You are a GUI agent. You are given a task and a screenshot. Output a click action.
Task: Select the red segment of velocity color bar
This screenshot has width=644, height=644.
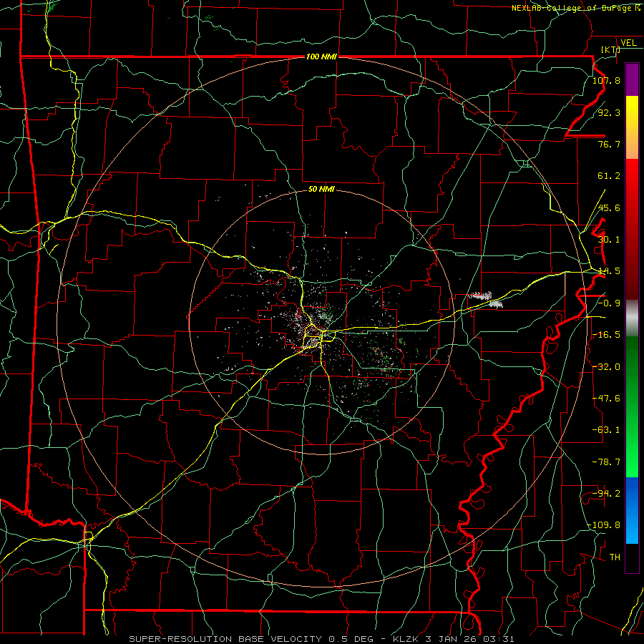point(632,229)
